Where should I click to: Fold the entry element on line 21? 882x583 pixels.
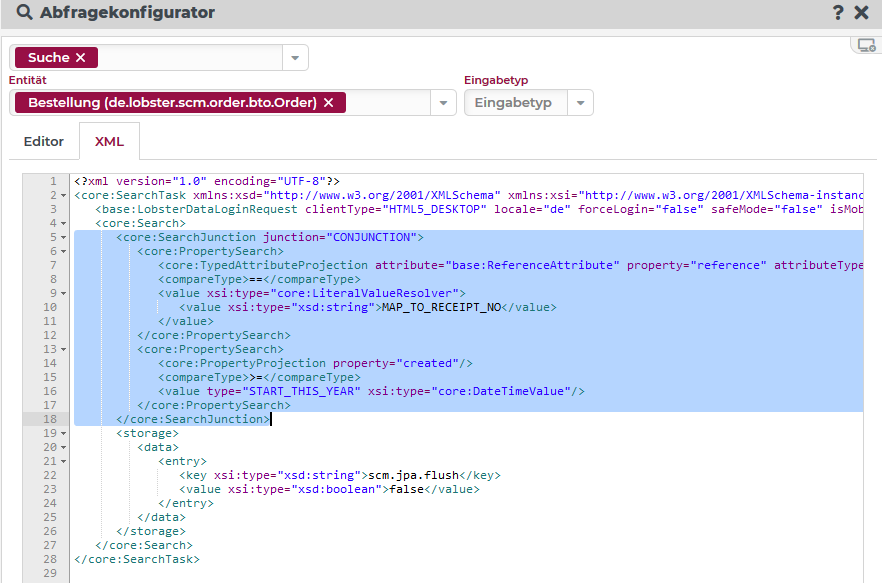65,462
